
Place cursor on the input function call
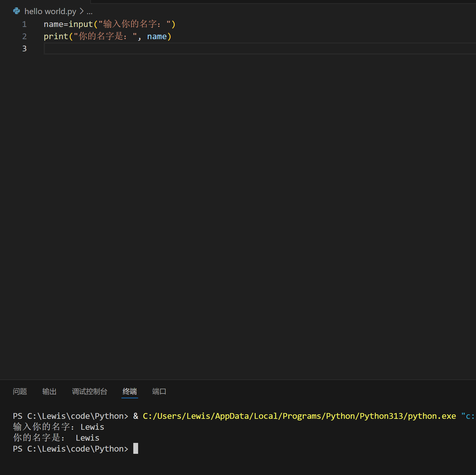(x=81, y=24)
